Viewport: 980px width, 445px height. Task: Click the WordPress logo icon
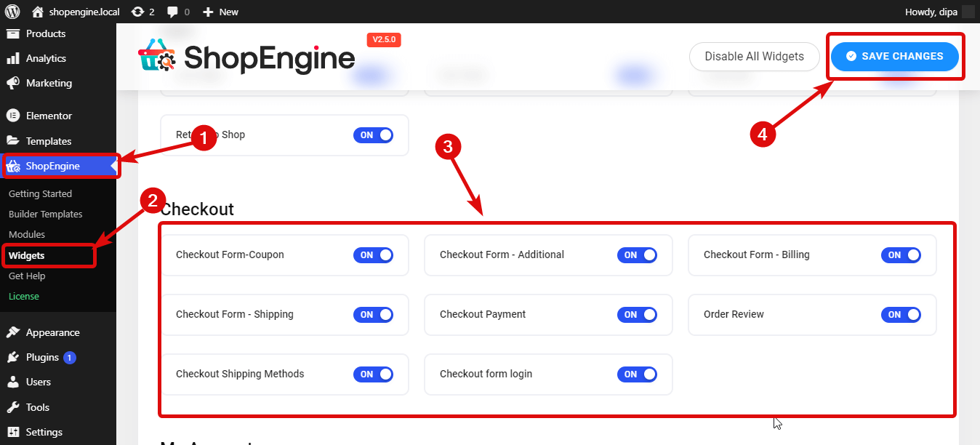tap(12, 12)
